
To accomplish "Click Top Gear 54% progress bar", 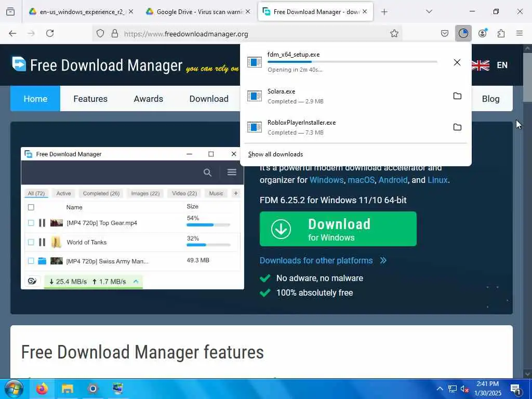I will (208, 225).
